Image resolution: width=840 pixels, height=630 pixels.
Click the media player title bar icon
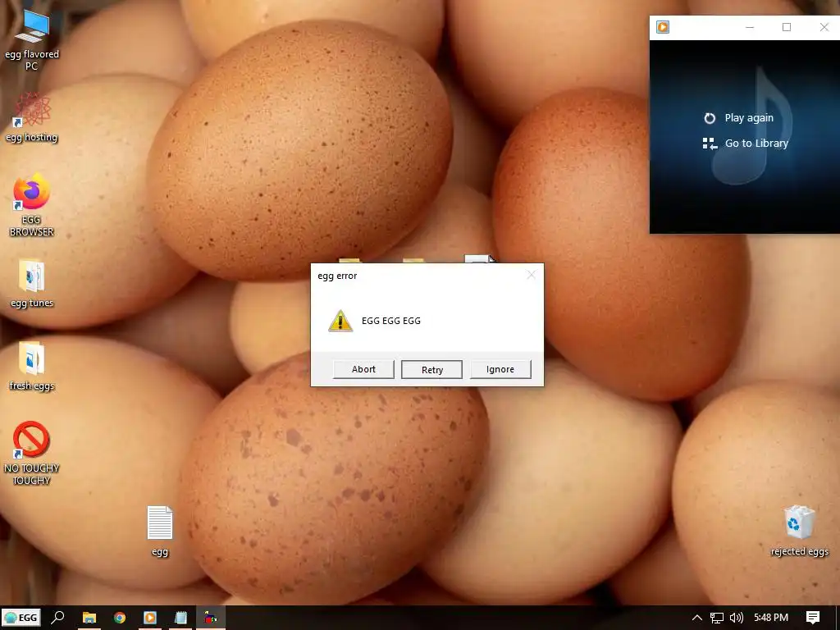coord(663,27)
